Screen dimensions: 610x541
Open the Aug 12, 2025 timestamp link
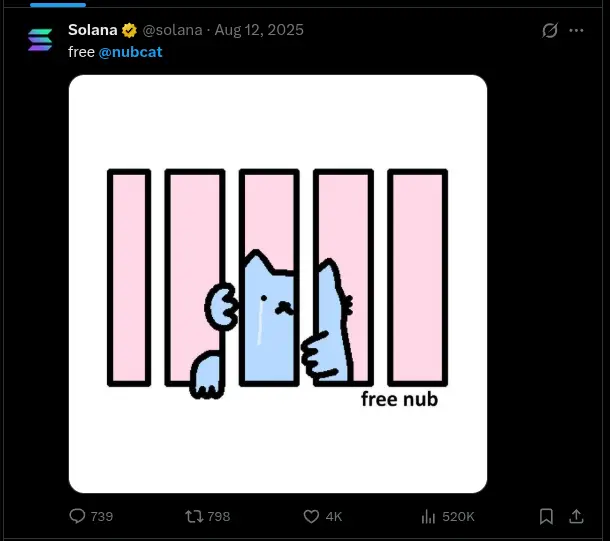coord(259,30)
